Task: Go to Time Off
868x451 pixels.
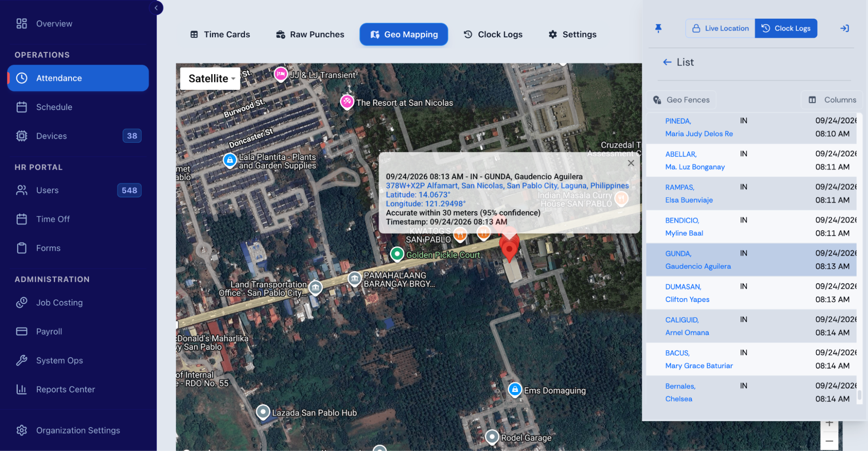Action: point(78,219)
